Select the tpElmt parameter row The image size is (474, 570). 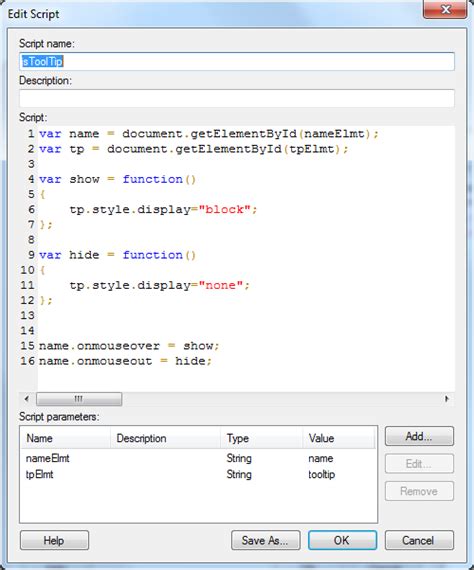pyautogui.click(x=198, y=474)
